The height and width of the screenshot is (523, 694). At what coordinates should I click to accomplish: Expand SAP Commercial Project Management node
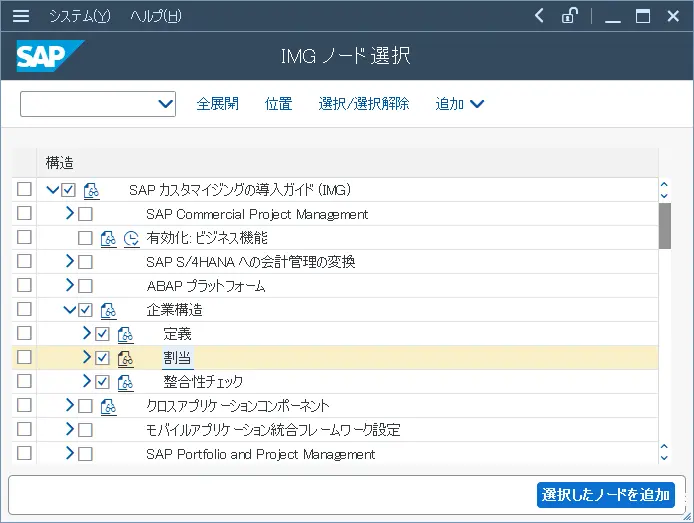pos(70,213)
